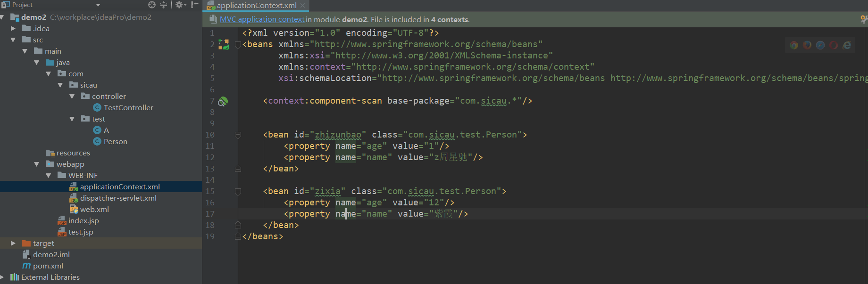Click the collapse all icon in Project panel
This screenshot has width=868, height=284.
[164, 5]
